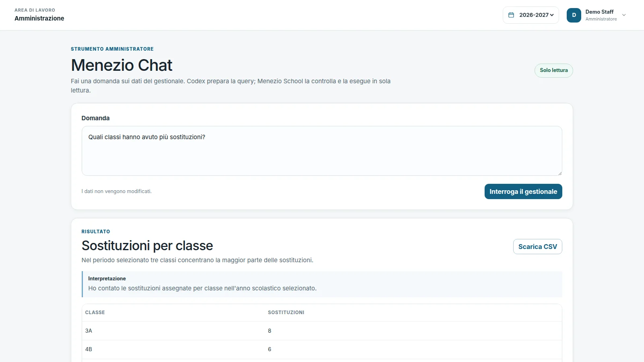Click the AREA DI LAVORO label
644x362 pixels.
click(x=35, y=10)
